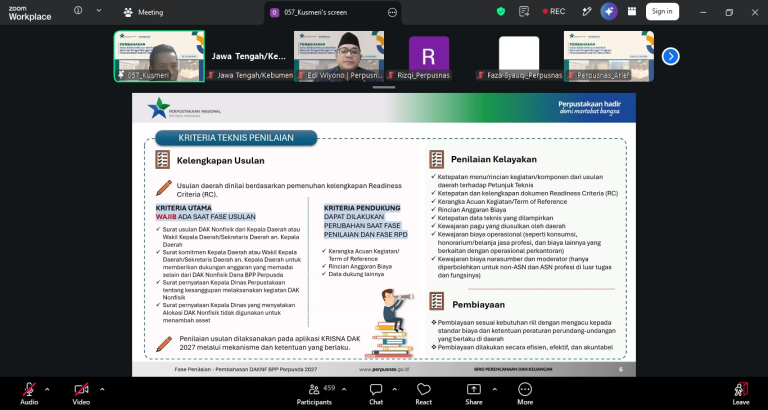Screen dimensions: 768x410
Task: Click the gallery strip resize handle
Action: [384, 87]
